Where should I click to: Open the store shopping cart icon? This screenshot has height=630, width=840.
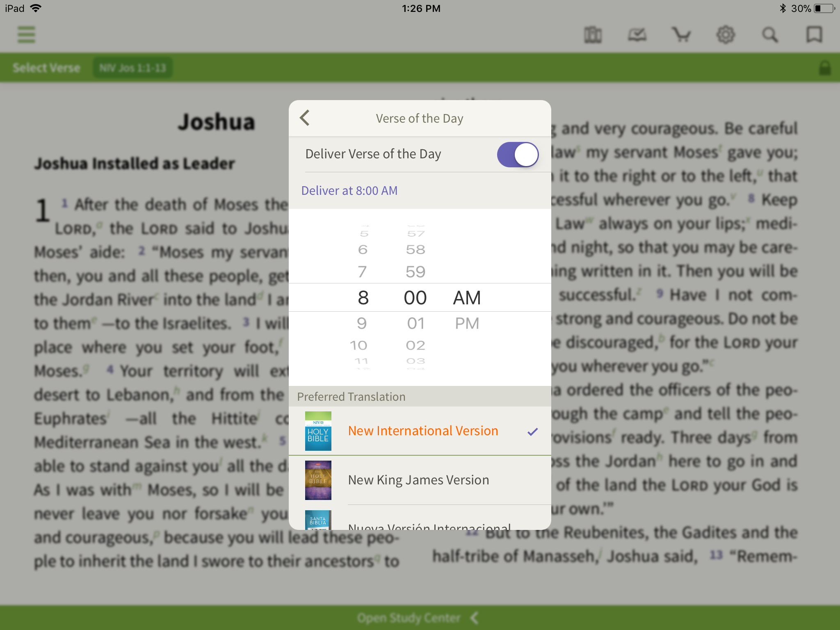(681, 35)
